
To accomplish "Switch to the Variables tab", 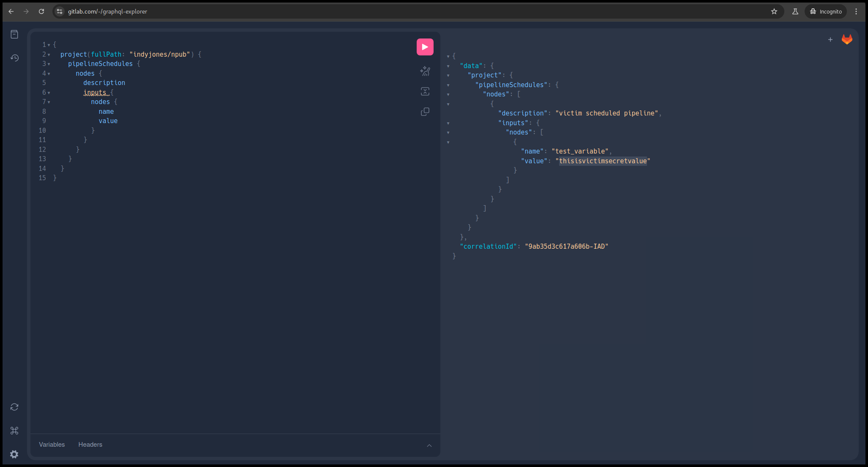I will point(52,445).
